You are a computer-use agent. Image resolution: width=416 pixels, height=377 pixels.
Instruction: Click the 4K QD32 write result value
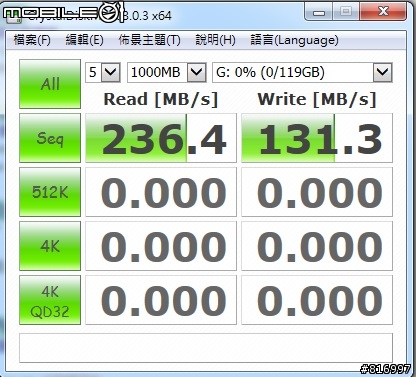pos(317,300)
